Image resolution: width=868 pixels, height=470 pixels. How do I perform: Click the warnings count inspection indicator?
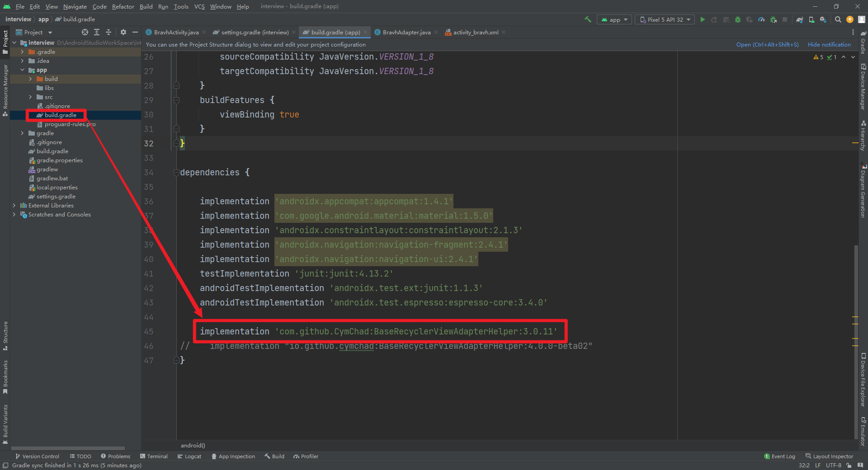[818, 57]
